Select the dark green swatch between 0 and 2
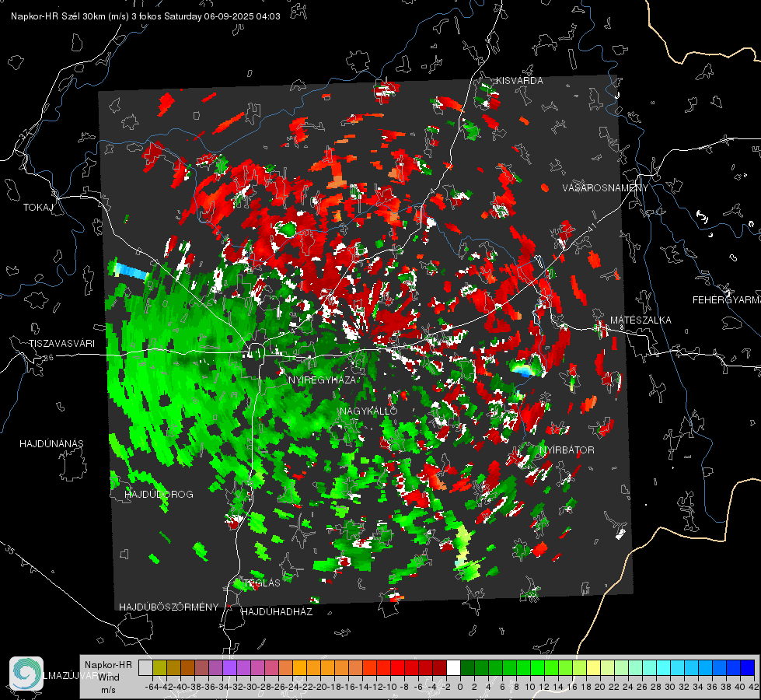Image resolution: width=761 pixels, height=700 pixels. pos(467,667)
